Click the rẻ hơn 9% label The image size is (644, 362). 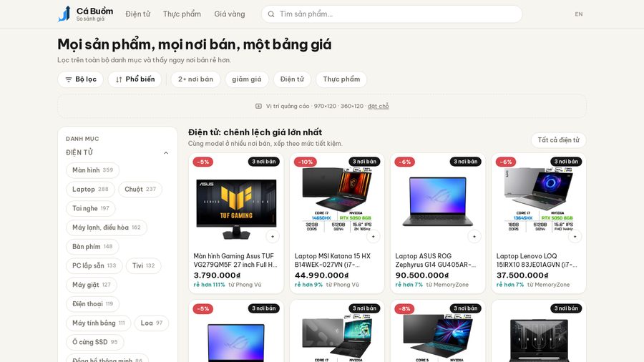pos(308,285)
